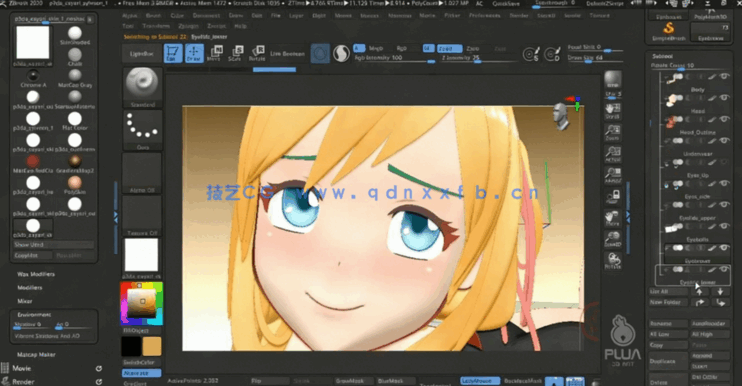Click the Actual size icon
Viewport: 742px width, 386px height.
point(612,154)
